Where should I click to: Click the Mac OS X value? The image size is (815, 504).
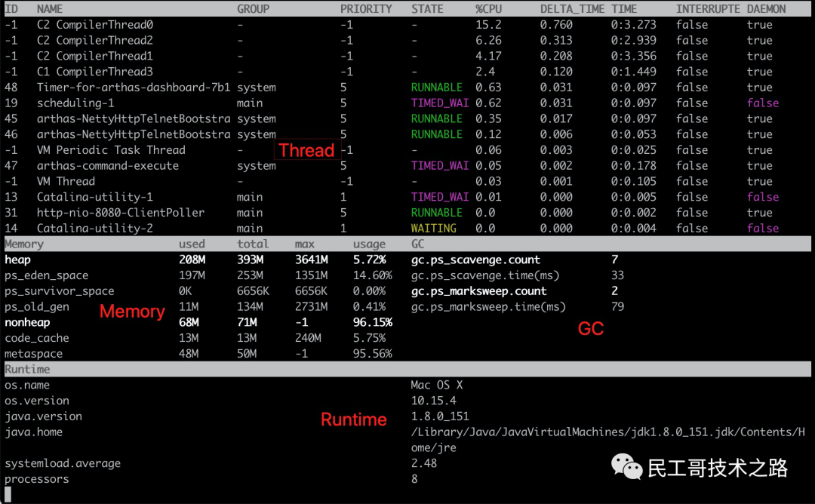[x=437, y=385]
